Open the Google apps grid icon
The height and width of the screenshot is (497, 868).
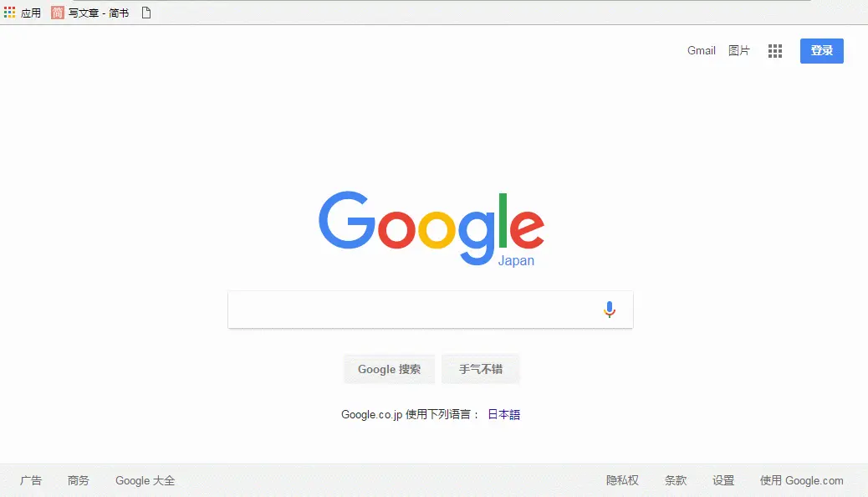pyautogui.click(x=775, y=51)
